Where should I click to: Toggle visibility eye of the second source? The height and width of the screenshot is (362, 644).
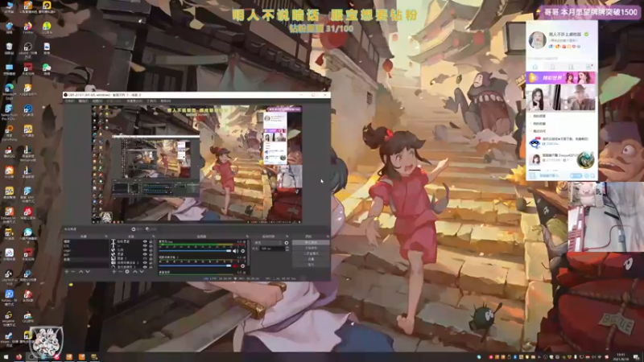pos(145,245)
